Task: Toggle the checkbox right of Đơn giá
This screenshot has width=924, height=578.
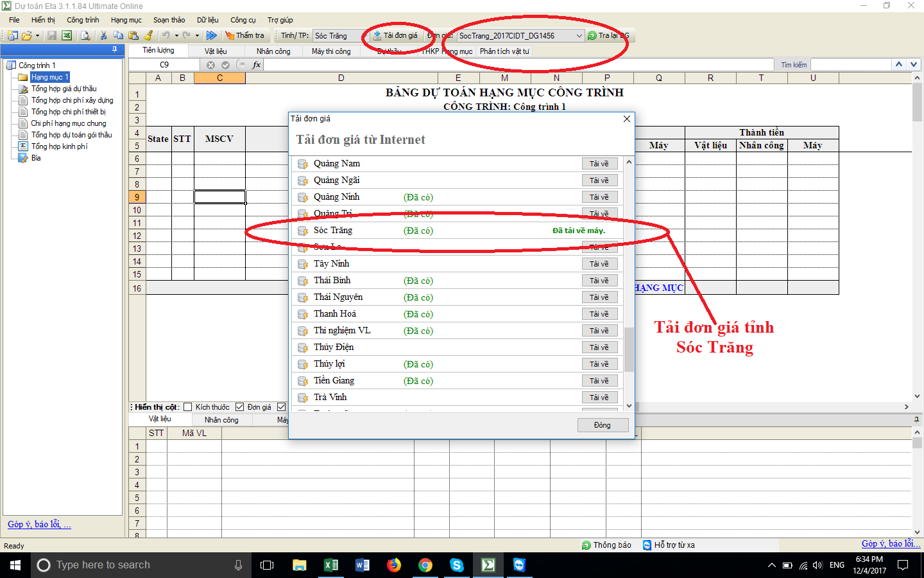Action: (281, 407)
